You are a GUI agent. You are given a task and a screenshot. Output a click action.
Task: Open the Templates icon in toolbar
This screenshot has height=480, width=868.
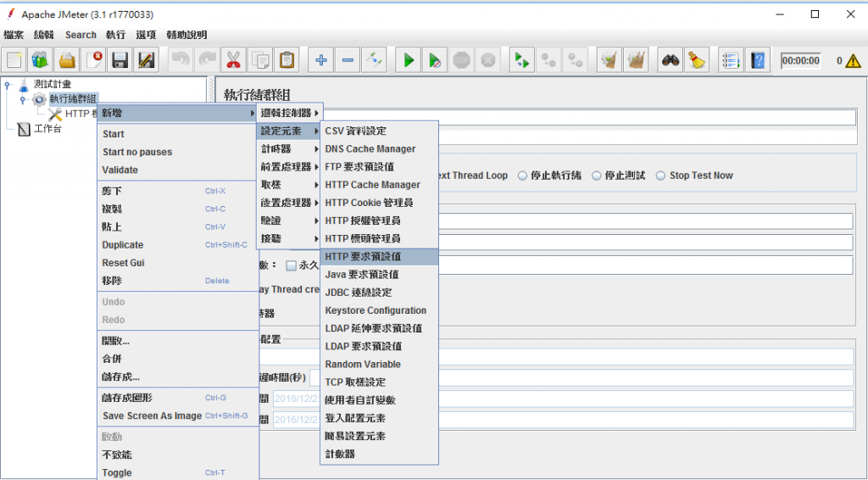[x=40, y=60]
